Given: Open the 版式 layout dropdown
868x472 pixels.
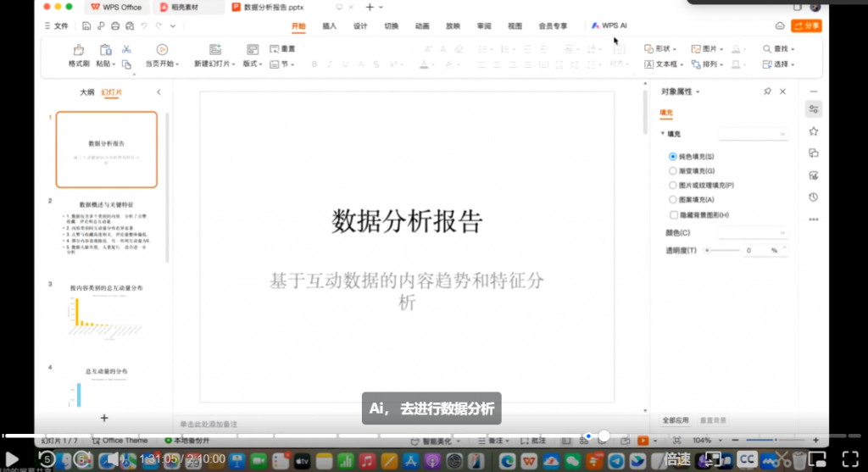Looking at the screenshot, I should point(253,64).
